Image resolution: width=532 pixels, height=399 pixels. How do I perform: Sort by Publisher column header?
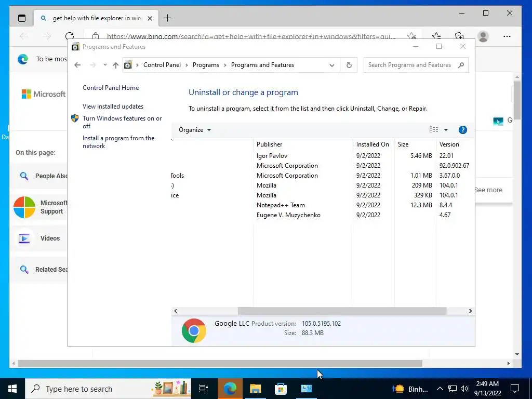[303, 144]
